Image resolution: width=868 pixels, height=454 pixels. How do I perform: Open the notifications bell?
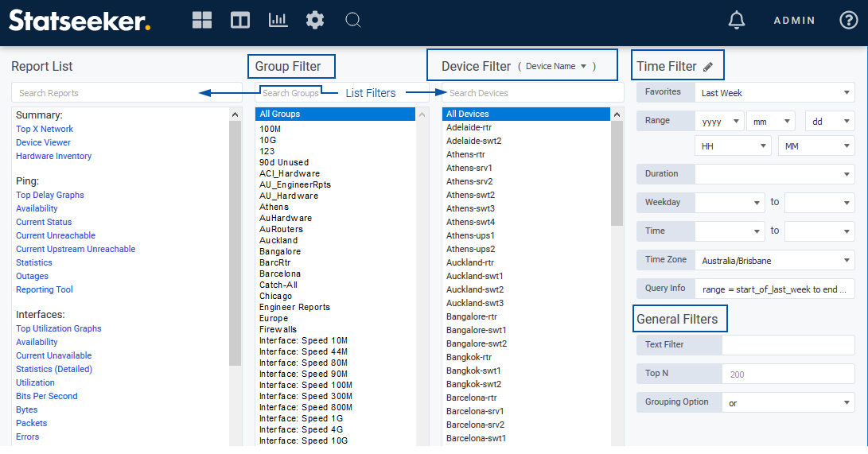(x=737, y=21)
